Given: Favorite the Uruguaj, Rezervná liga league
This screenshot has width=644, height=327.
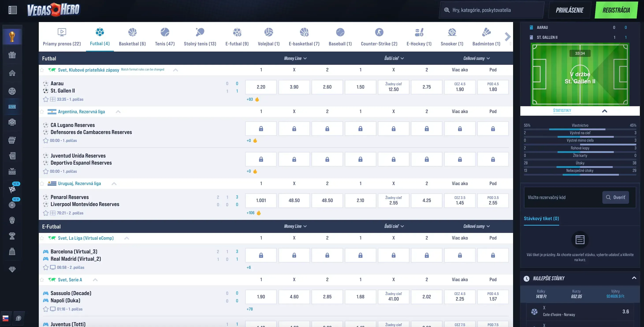Looking at the screenshot, I should (x=42, y=184).
